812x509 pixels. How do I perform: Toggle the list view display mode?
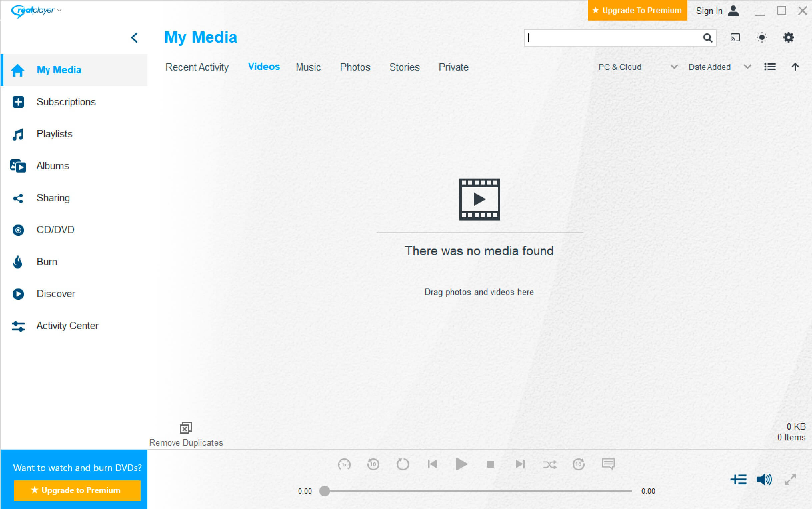click(x=770, y=67)
